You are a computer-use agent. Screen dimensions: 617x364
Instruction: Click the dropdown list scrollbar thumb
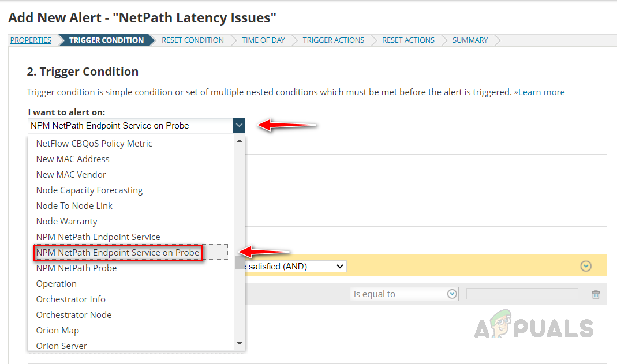pyautogui.click(x=240, y=262)
